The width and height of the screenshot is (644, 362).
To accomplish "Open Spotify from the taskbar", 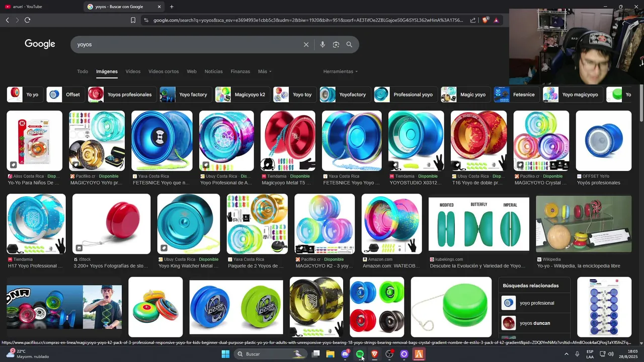I will tap(360, 354).
